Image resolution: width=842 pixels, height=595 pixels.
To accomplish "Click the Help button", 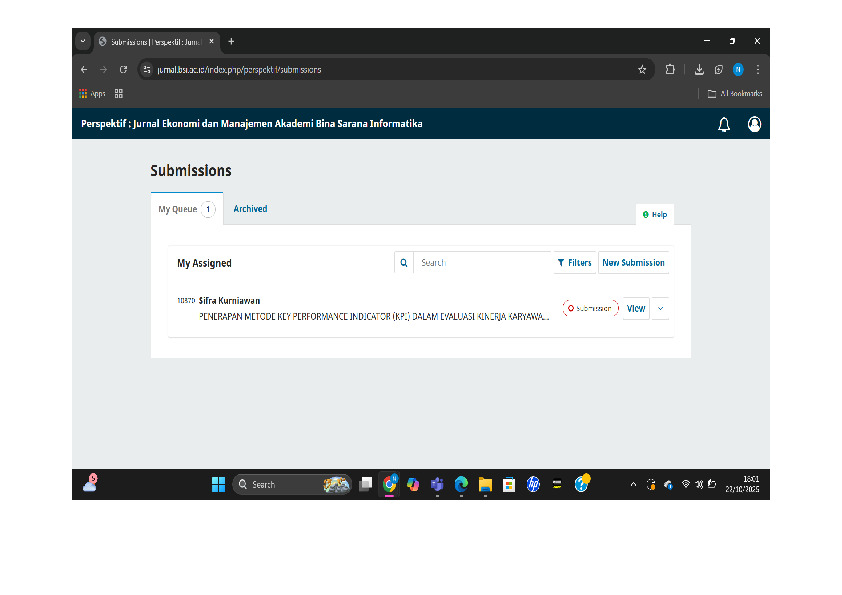I will click(x=655, y=214).
